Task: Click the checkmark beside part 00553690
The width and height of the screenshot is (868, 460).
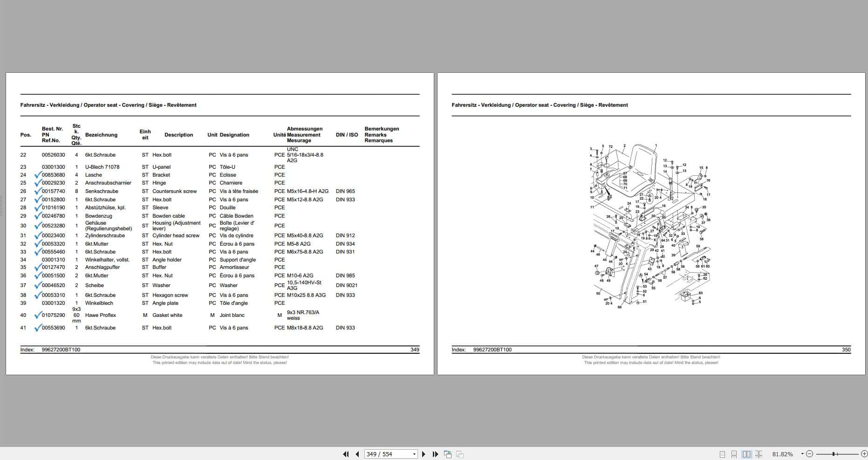Action: pos(38,328)
